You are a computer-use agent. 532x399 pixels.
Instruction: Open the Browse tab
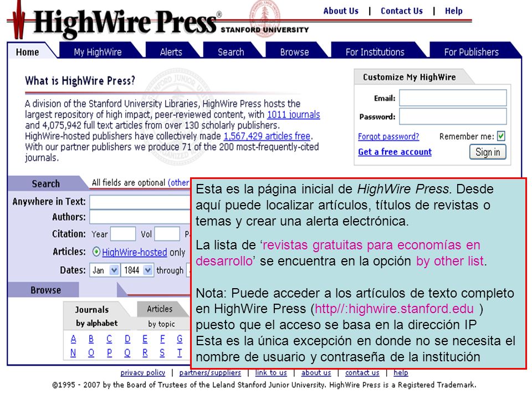[294, 52]
